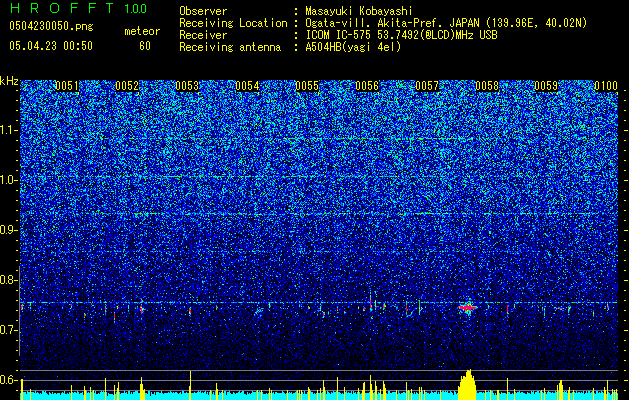Click the 0.8 frequency axis label
Screen dimensions: 629x400
coord(7,280)
